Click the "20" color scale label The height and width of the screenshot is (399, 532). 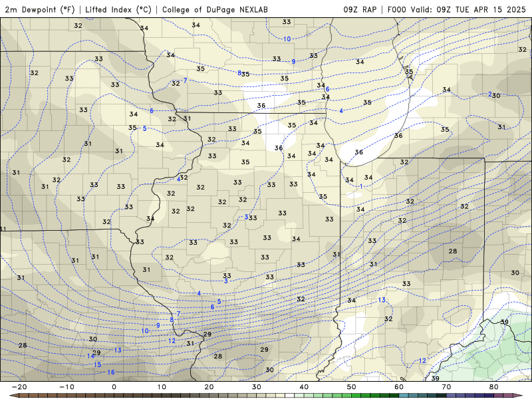coord(209,387)
